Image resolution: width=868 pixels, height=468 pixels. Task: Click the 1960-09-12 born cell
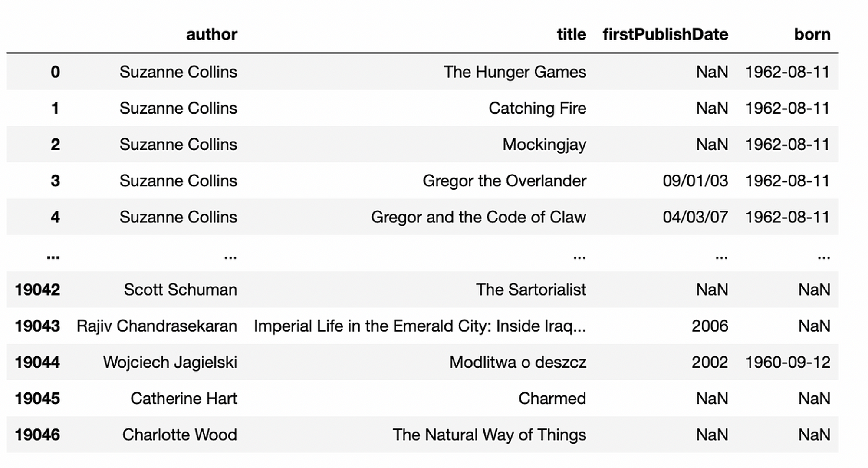click(788, 362)
